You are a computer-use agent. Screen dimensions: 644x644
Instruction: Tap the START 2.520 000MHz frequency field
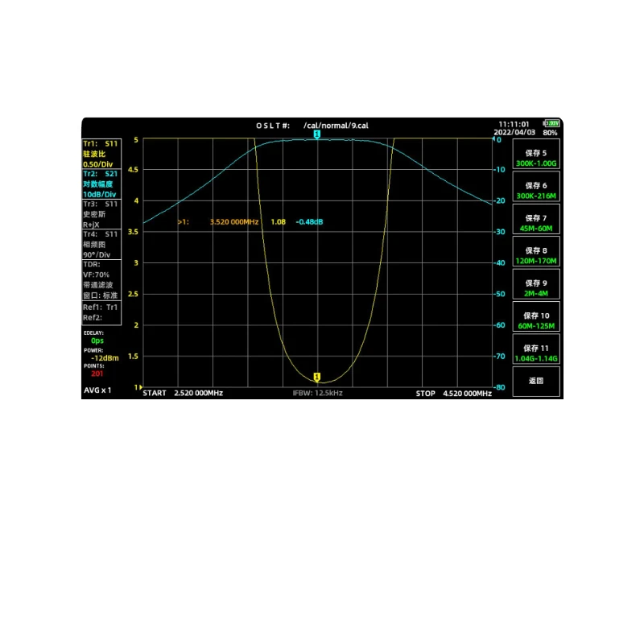pyautogui.click(x=183, y=393)
